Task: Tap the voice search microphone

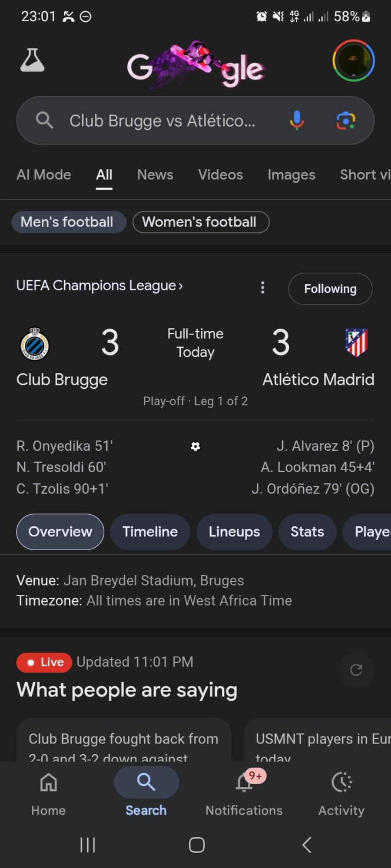Action: click(297, 120)
